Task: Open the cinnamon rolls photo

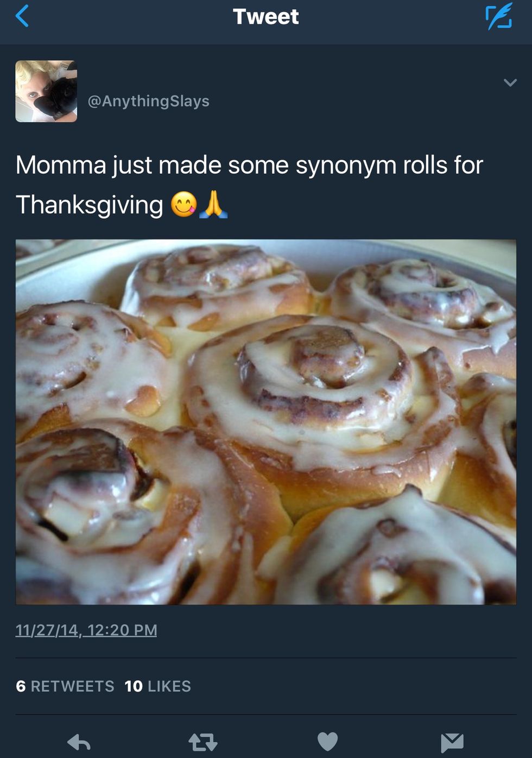Action: [265, 421]
